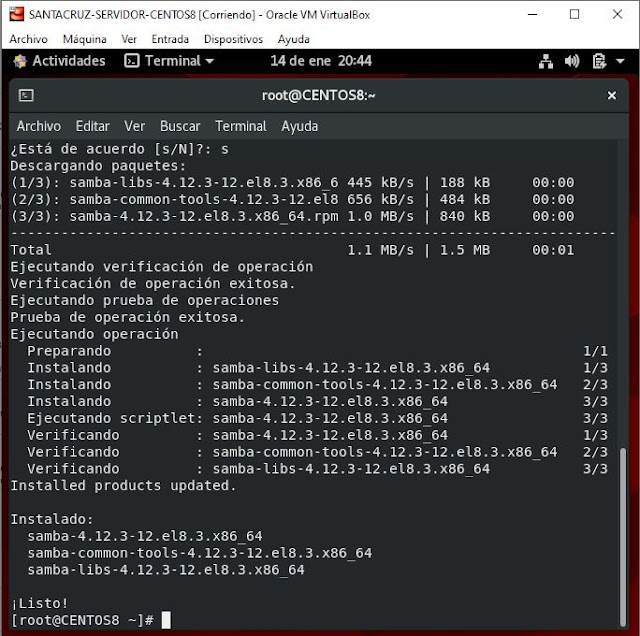Close the root@CENTOS8 terminal window
Image resolution: width=640 pixels, height=636 pixels.
pyautogui.click(x=611, y=96)
